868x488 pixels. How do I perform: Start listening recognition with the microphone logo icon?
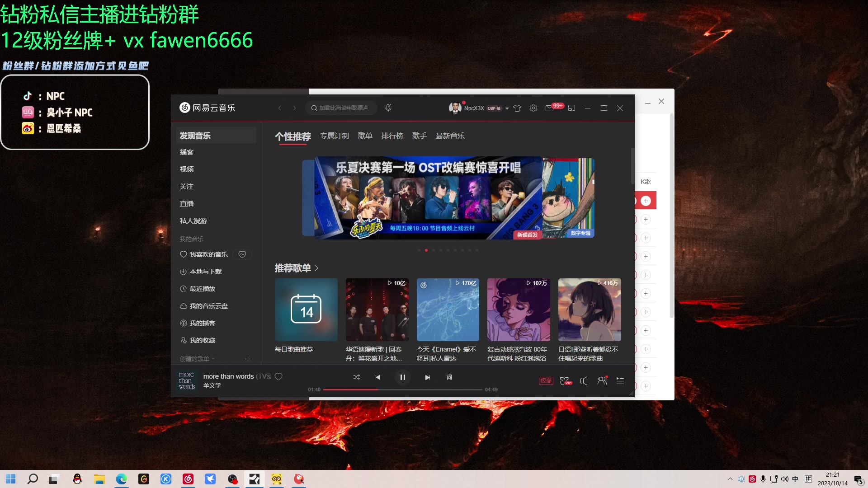388,108
